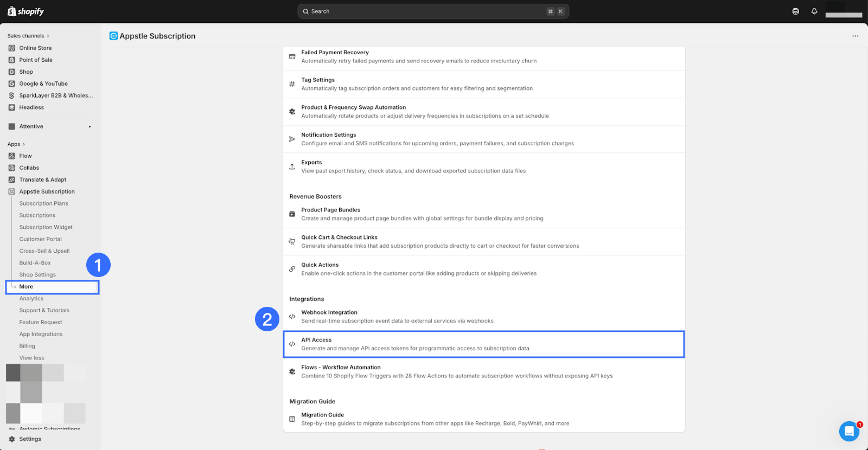
Task: Open Webhook Integration settings
Action: point(483,317)
